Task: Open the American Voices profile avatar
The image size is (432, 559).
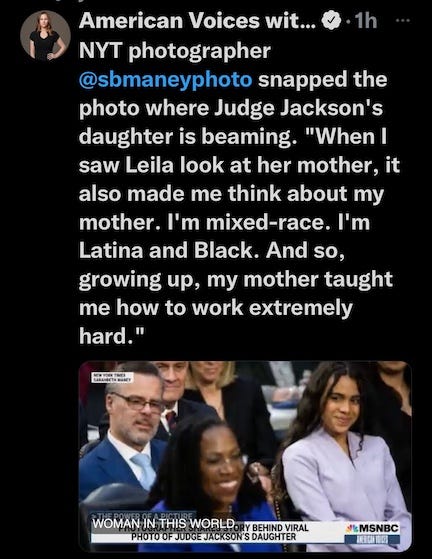Action: click(x=45, y=35)
